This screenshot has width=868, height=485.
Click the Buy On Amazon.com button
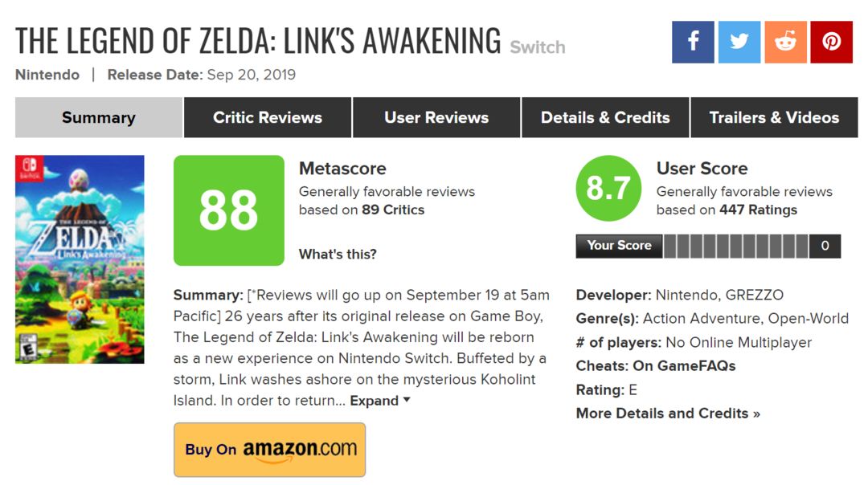pos(269,450)
